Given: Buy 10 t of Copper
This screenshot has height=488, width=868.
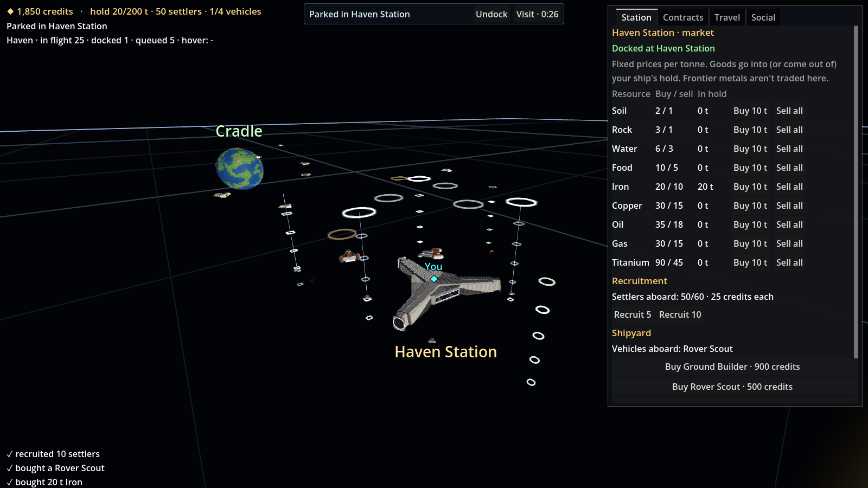Looking at the screenshot, I should 750,206.
